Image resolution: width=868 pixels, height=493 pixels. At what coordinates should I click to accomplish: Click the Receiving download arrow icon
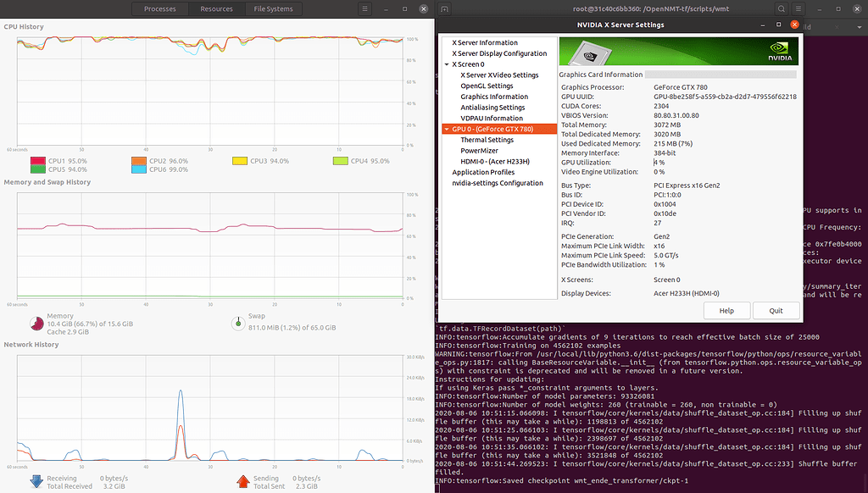tap(36, 481)
